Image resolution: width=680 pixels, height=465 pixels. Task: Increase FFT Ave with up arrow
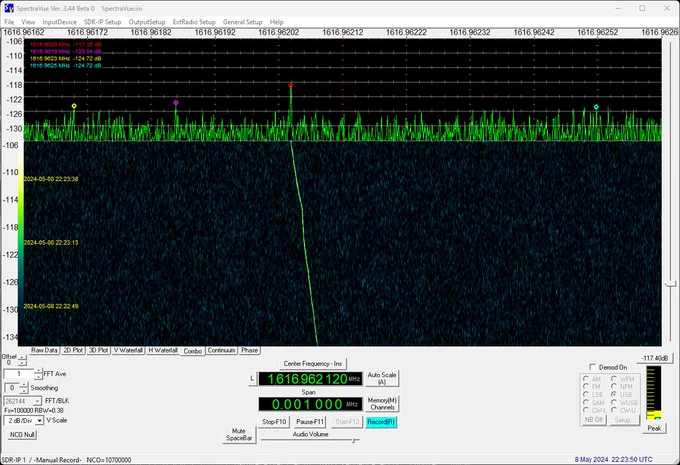click(38, 371)
